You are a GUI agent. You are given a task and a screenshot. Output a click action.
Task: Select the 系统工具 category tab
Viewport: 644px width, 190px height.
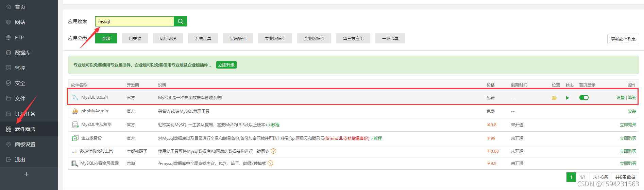click(203, 38)
